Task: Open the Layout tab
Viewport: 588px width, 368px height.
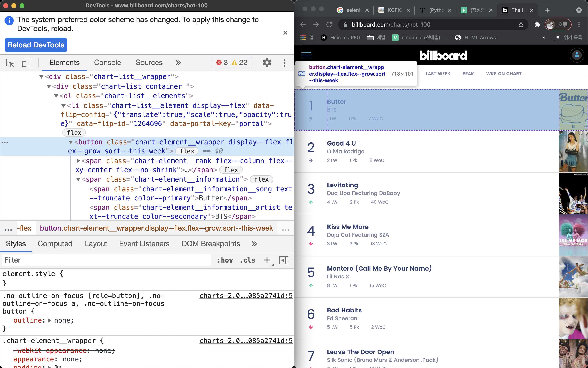Action: click(x=96, y=244)
